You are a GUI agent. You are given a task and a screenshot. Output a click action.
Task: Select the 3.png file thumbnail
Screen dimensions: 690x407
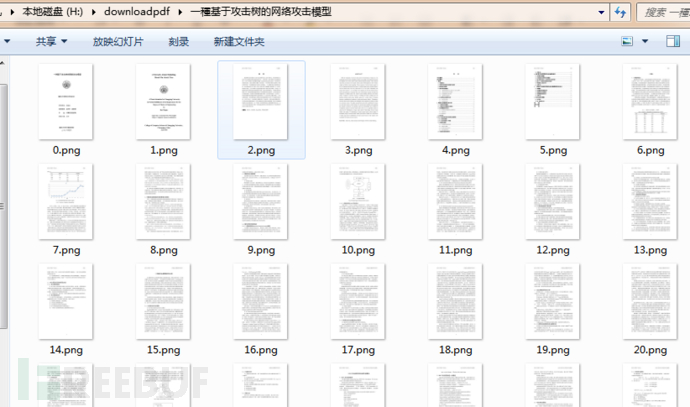[358, 102]
